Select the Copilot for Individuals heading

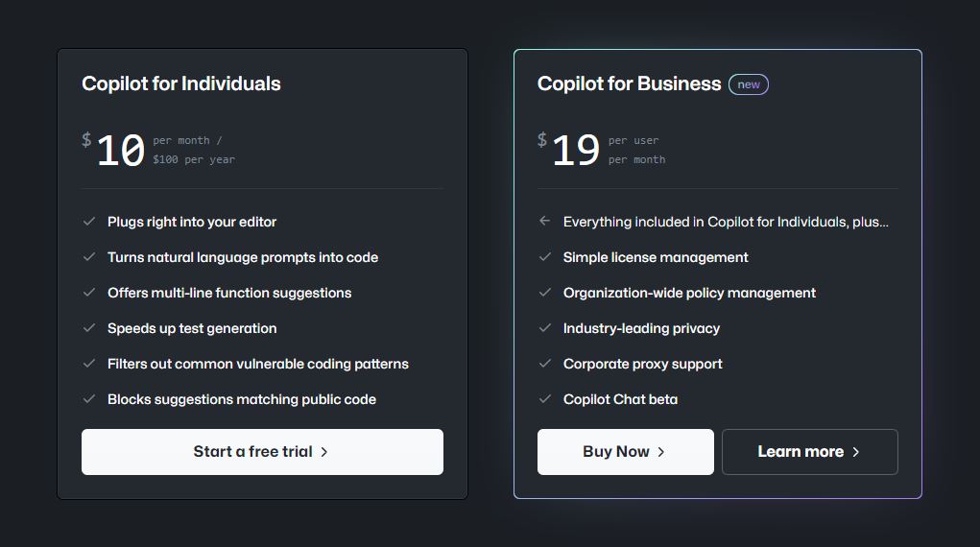pos(181,83)
